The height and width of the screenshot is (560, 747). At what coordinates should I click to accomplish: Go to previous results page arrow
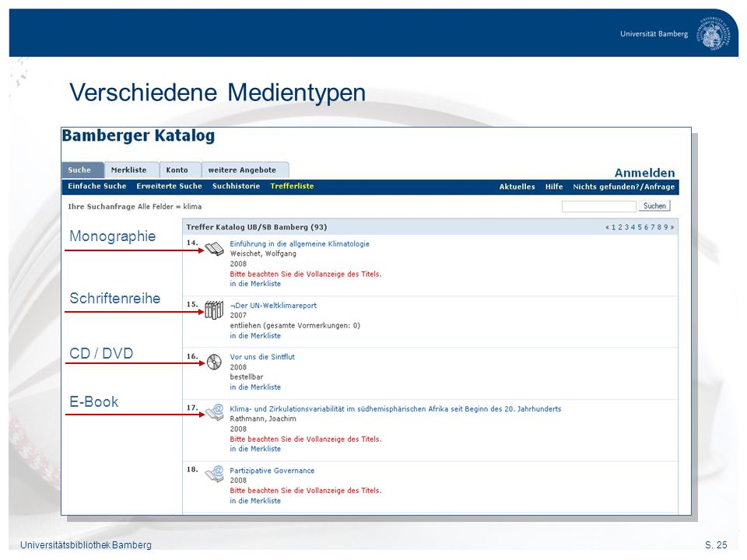click(x=607, y=228)
